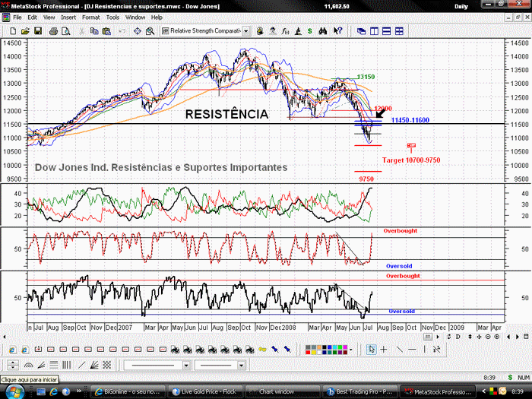The height and width of the screenshot is (399, 532).
Task: Choose the vertical line tool
Action: (x=424, y=349)
